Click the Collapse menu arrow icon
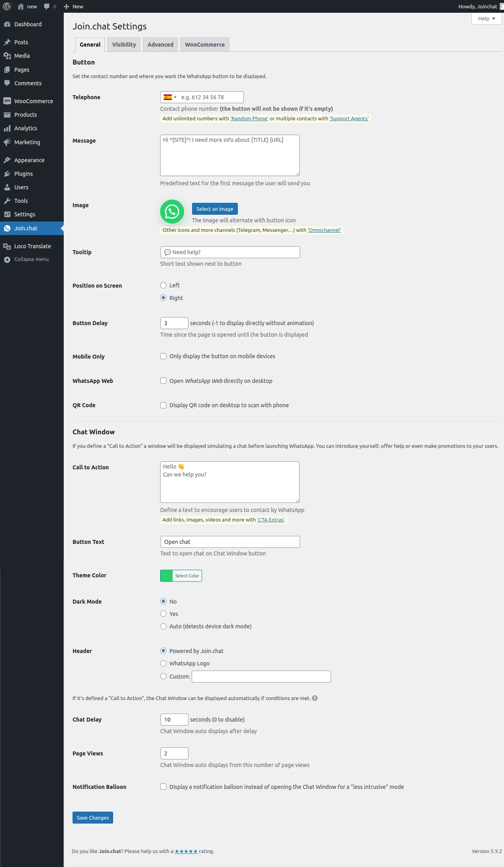This screenshot has height=867, width=504. click(x=7, y=259)
